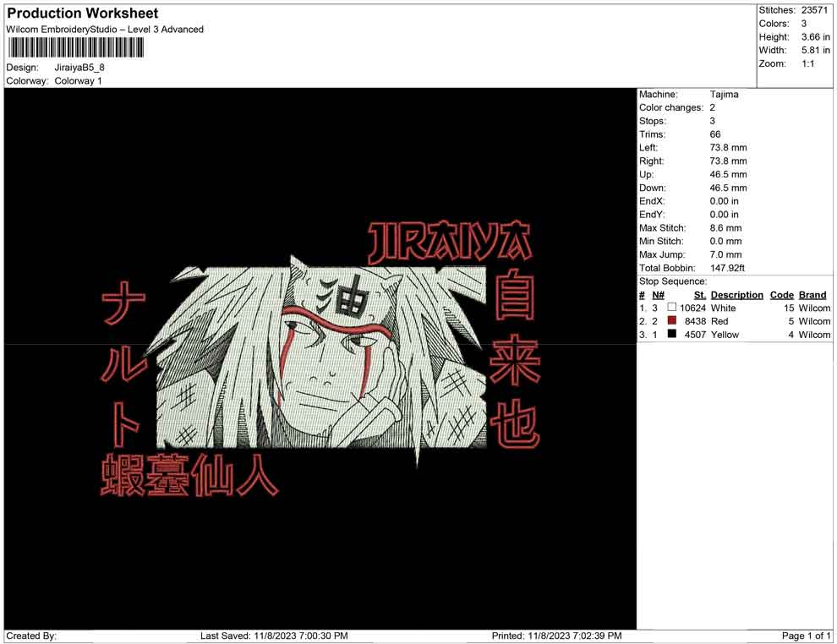The width and height of the screenshot is (837, 644).
Task: Click the 'Last Saved: 11/8/2023 7:00:30 PM' text
Action: 274,636
